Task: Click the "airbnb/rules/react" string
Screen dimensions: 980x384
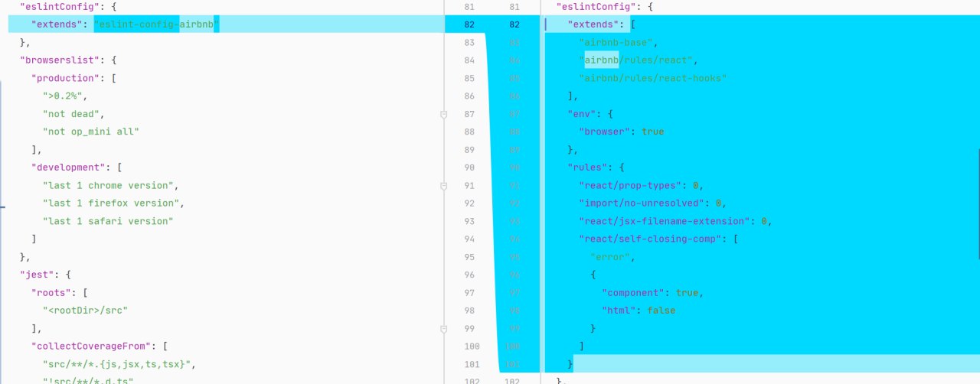Action: (637, 60)
